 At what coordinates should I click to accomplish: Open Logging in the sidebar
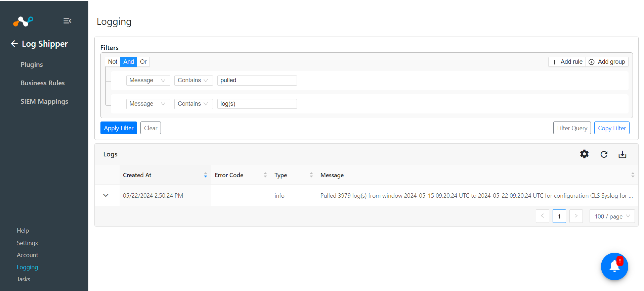point(28,267)
